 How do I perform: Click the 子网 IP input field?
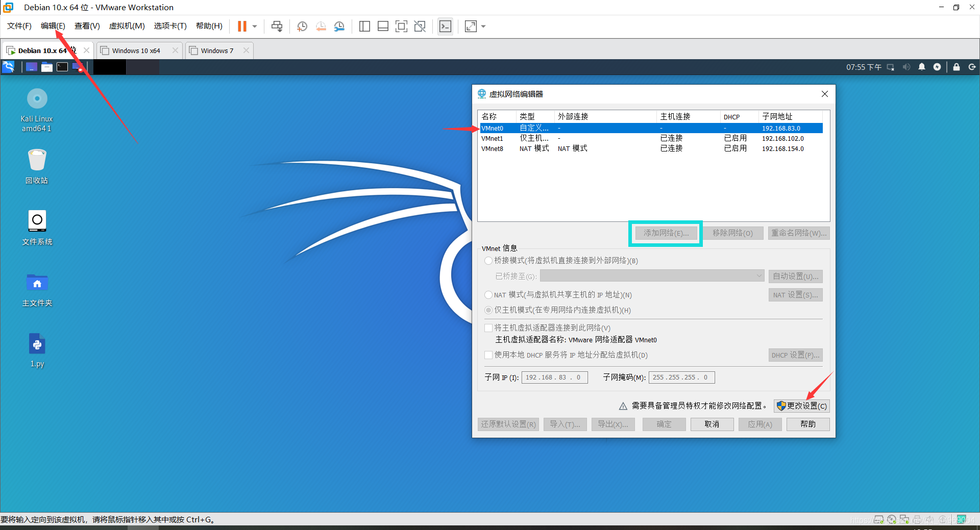(x=554, y=377)
